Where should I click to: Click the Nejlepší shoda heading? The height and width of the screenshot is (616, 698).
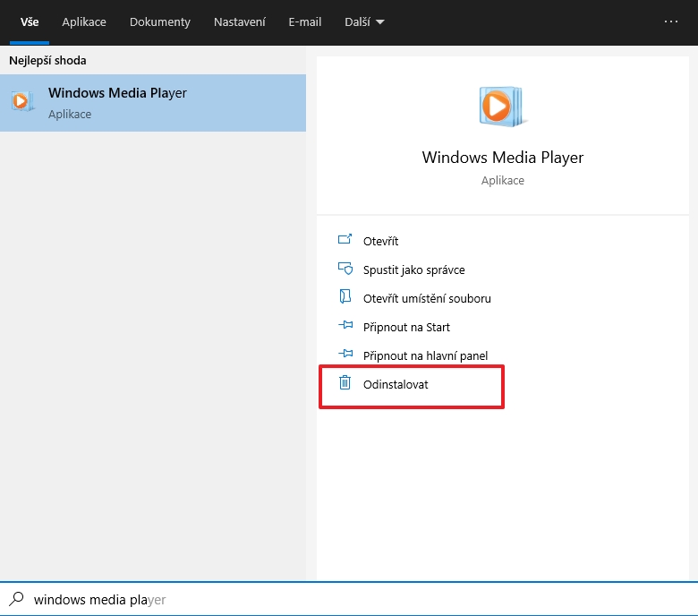pos(47,61)
